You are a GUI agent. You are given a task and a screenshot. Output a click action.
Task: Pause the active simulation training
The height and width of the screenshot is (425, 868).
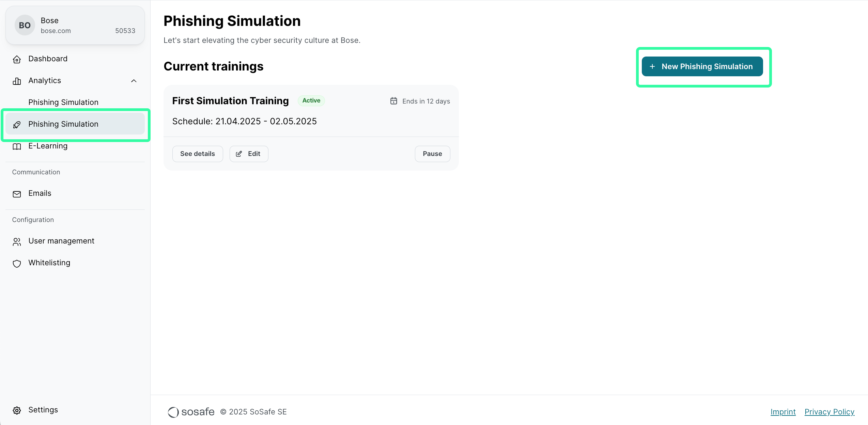coord(432,154)
